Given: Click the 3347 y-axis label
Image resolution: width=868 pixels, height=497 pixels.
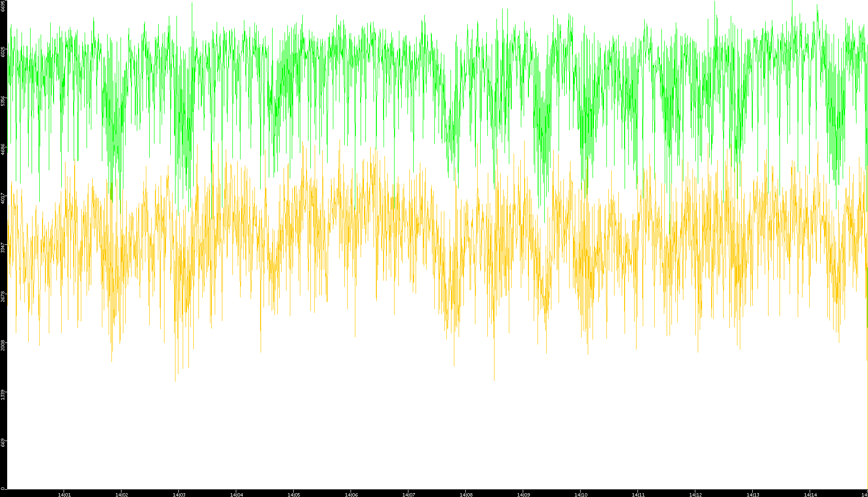Looking at the screenshot, I should point(3,247).
